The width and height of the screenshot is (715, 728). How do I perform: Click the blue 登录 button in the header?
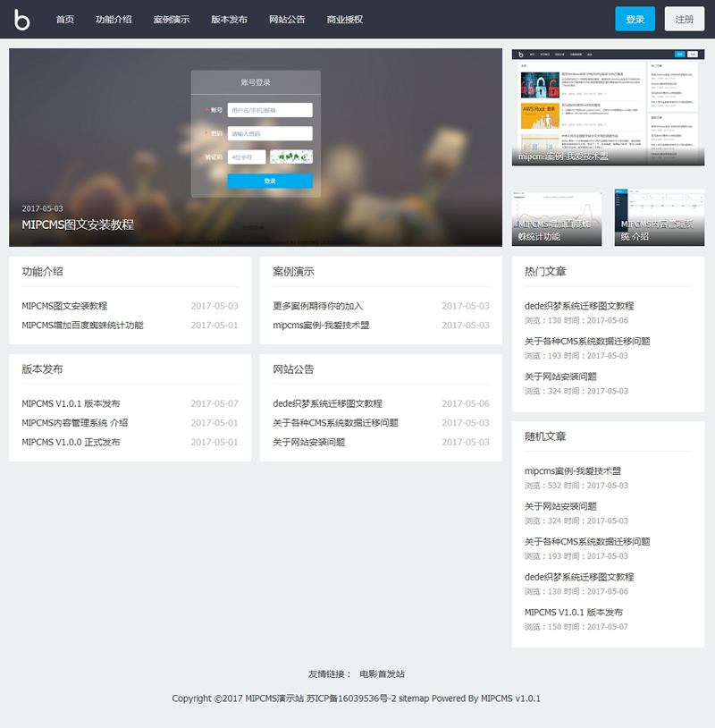tap(635, 19)
